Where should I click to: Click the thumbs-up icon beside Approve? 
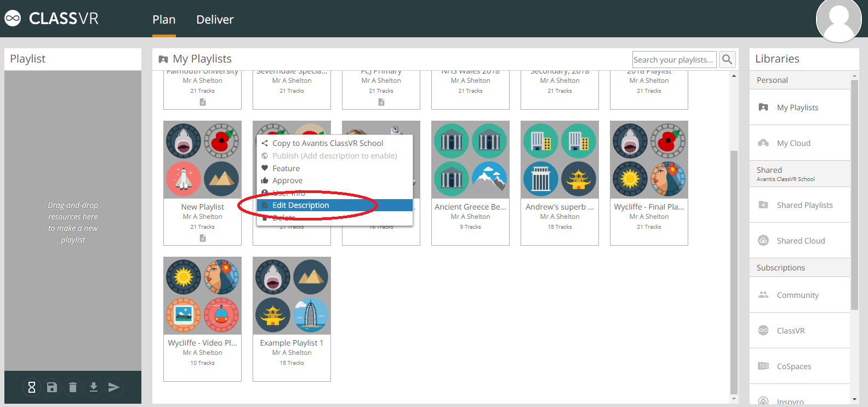point(265,180)
